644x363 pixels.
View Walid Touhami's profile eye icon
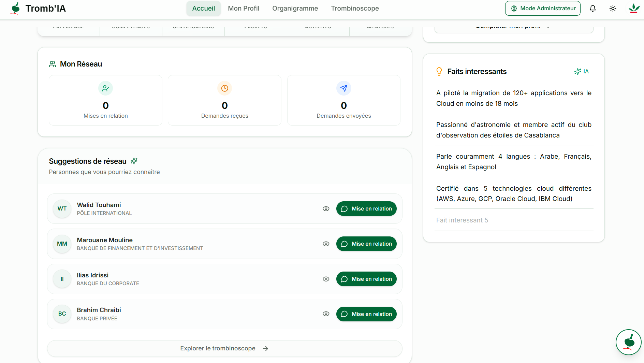(326, 209)
